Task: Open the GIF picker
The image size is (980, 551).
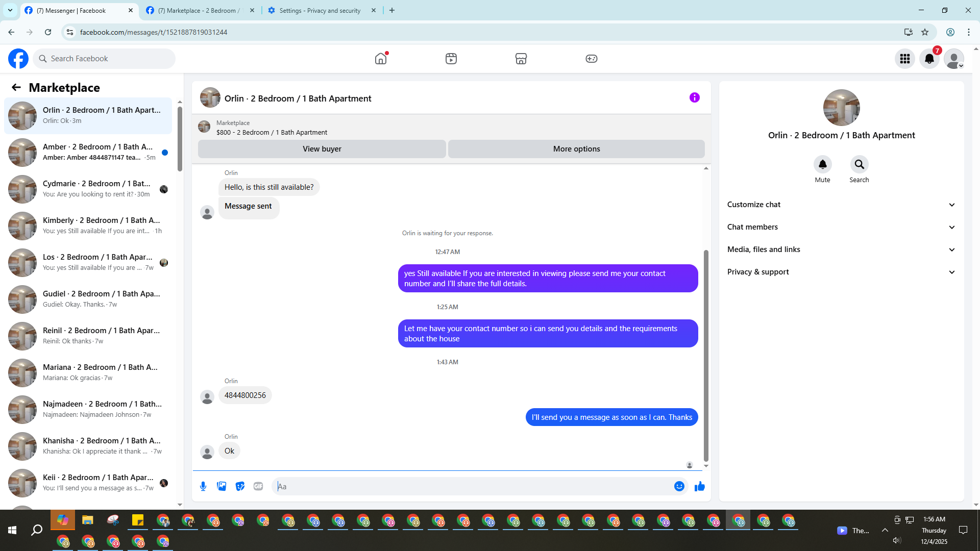Action: tap(258, 486)
